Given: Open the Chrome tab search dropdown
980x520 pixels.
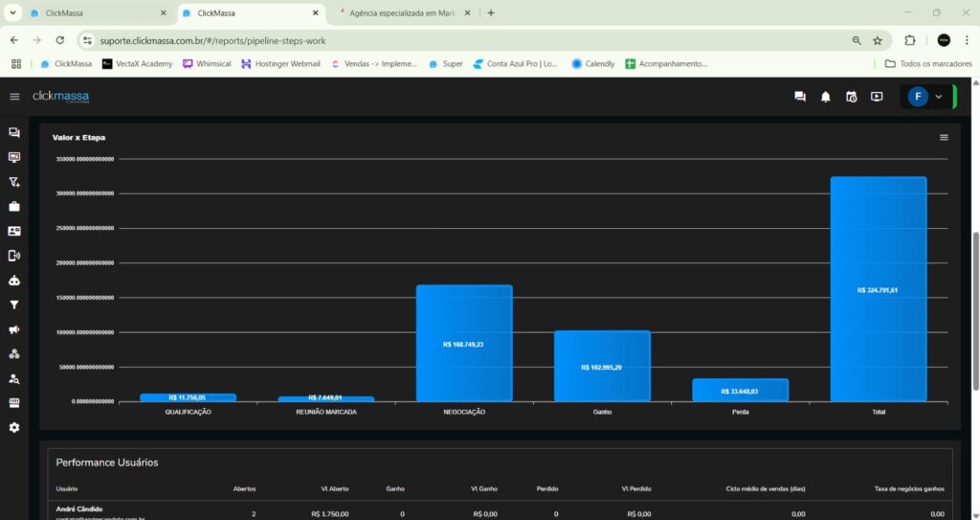Looking at the screenshot, I should coord(13,13).
